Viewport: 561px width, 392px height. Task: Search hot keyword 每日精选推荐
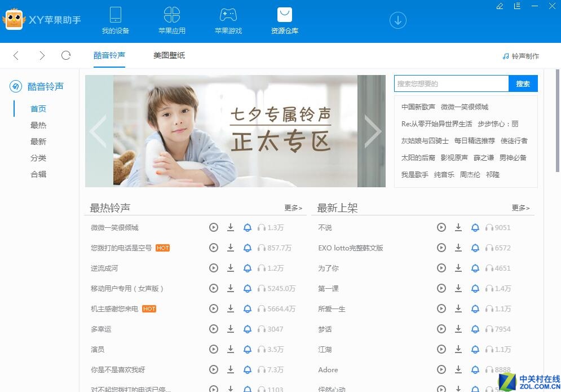coord(474,140)
